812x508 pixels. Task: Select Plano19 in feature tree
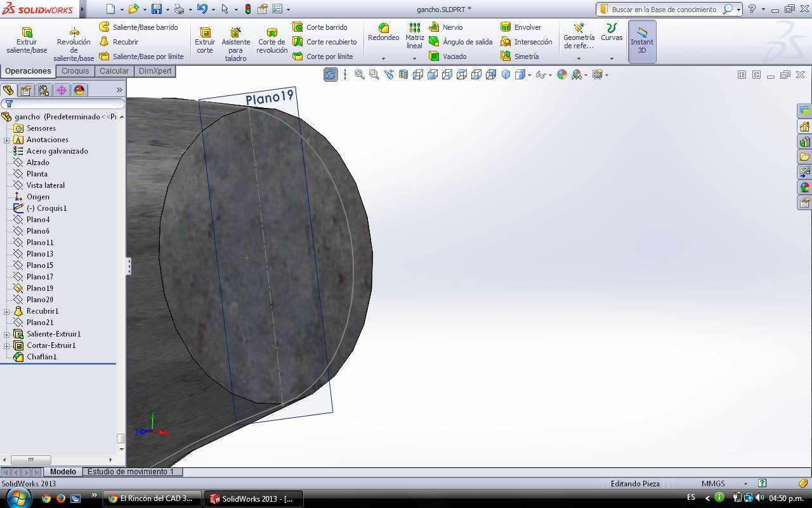point(39,288)
